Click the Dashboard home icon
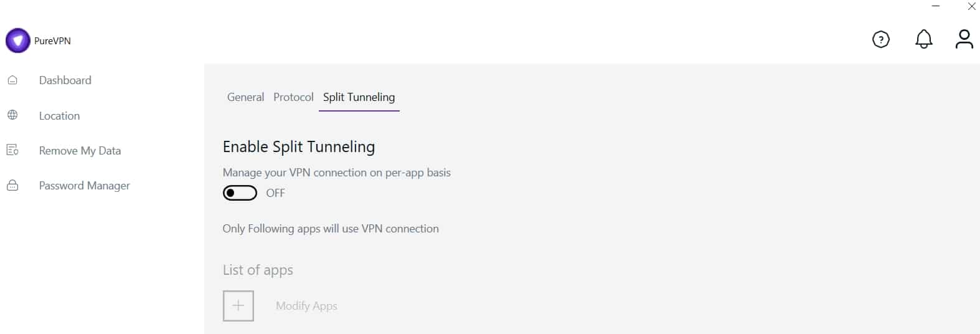Image resolution: width=980 pixels, height=334 pixels. coord(12,80)
